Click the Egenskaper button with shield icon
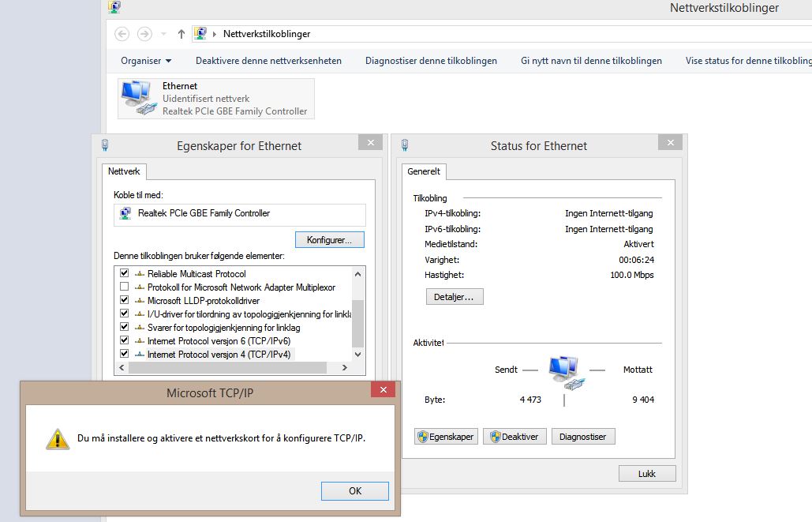The width and height of the screenshot is (812, 522). pos(446,437)
